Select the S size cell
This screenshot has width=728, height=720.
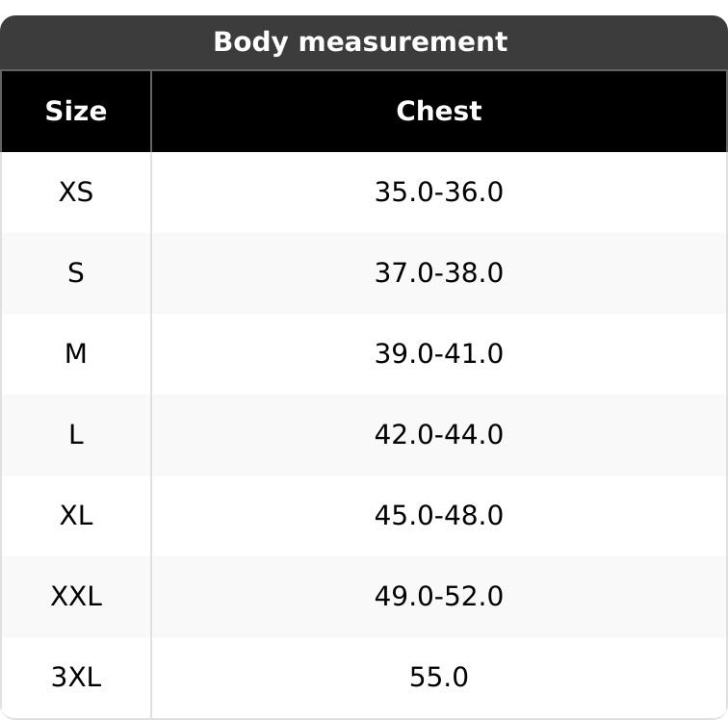click(x=76, y=273)
